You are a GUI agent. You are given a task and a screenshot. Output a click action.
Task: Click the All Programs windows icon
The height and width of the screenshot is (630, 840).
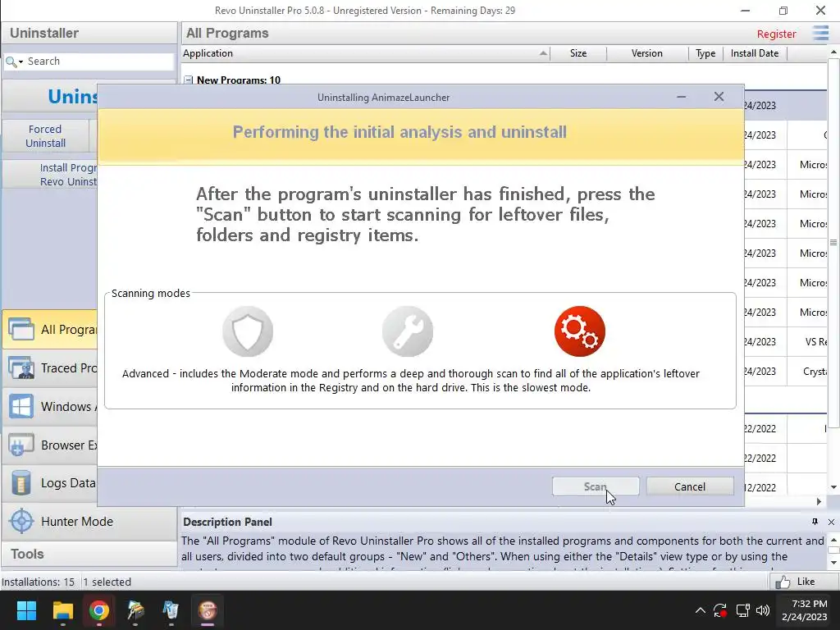click(x=21, y=330)
